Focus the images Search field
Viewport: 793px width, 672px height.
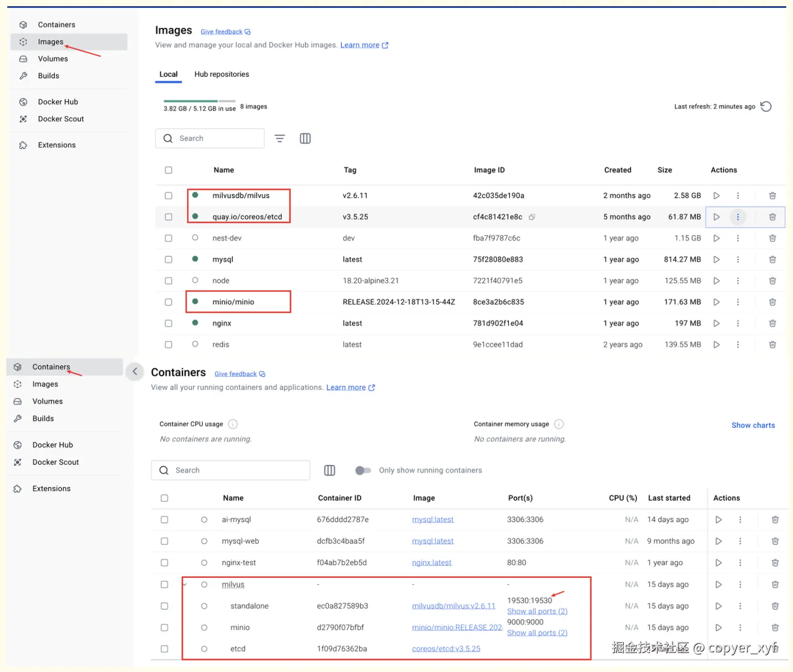pos(210,138)
